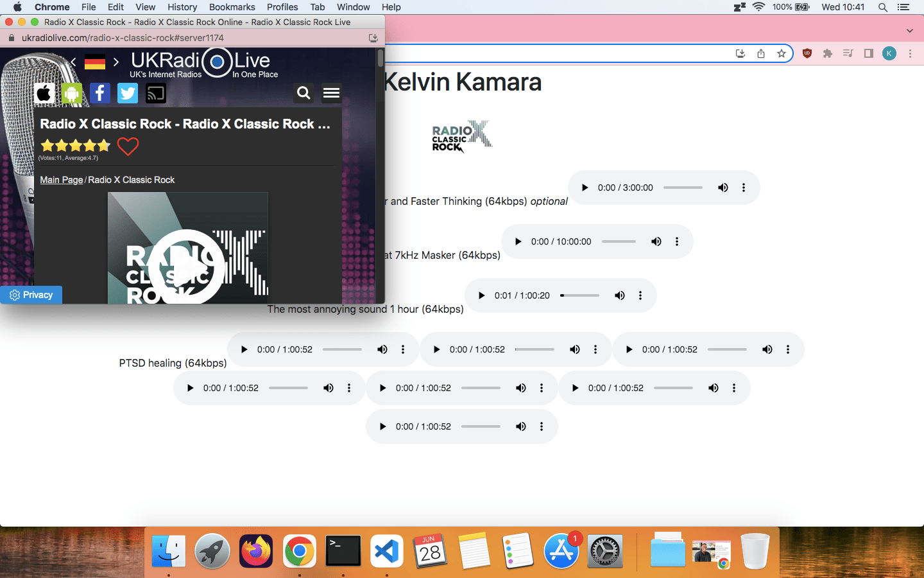Rate the station using the five-star rating

[76, 145]
